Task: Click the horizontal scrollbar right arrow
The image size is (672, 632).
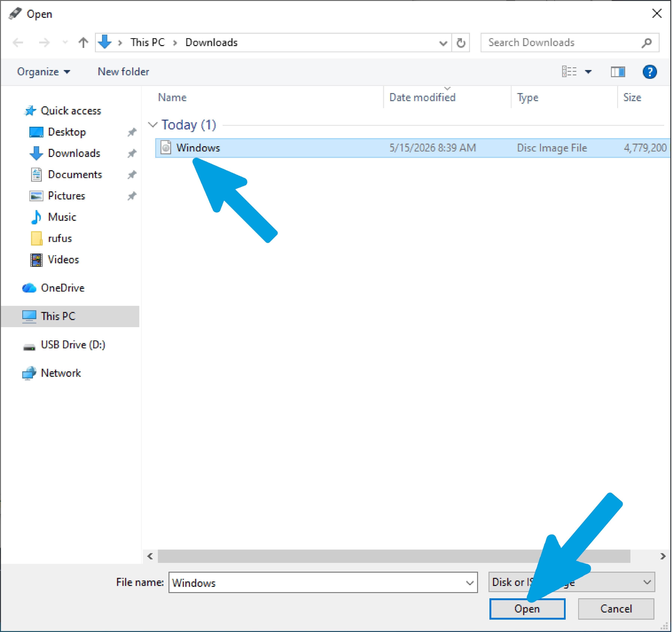Action: (x=662, y=556)
